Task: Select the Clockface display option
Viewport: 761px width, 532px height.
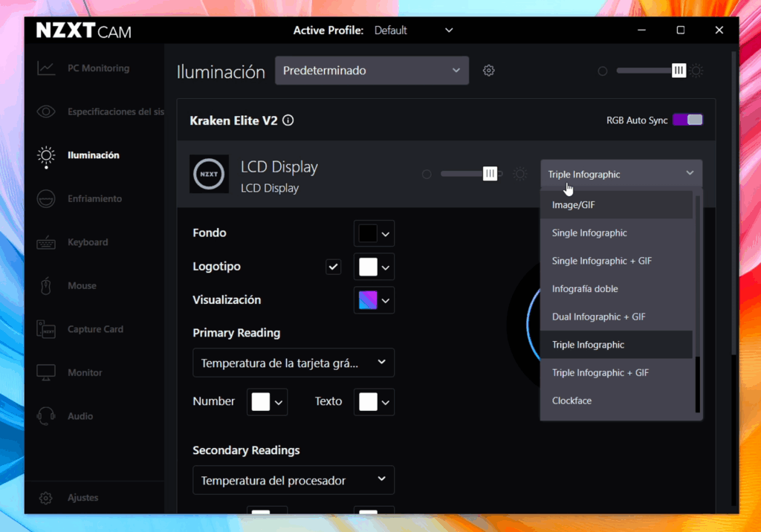Action: point(616,401)
